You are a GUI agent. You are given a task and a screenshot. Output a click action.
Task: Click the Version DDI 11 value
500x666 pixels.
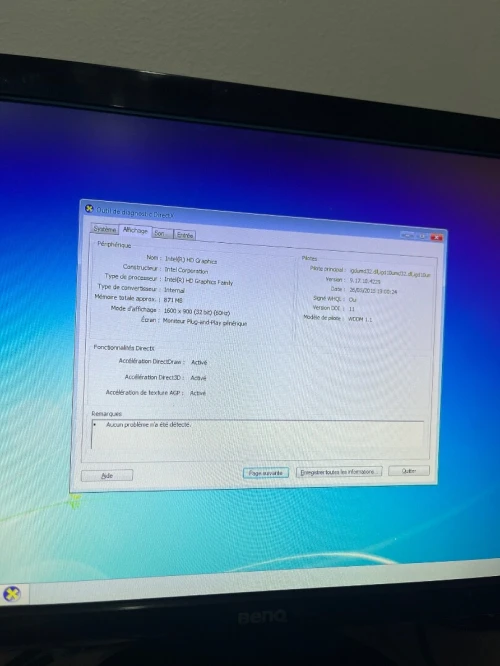351,309
